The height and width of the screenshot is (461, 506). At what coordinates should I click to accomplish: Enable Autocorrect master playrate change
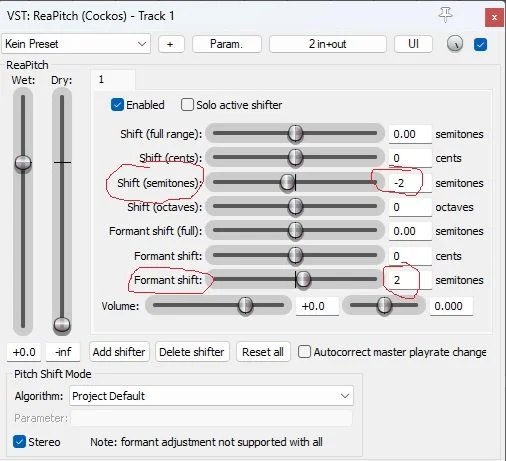point(304,352)
